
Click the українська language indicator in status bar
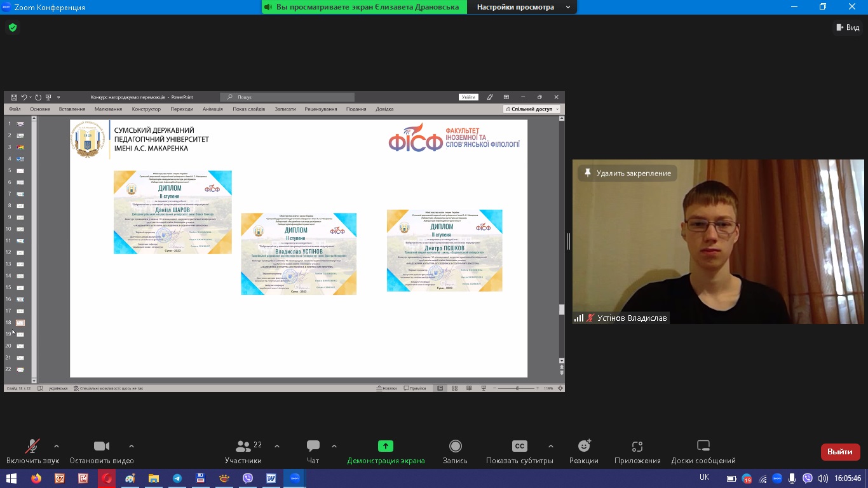coord(58,388)
